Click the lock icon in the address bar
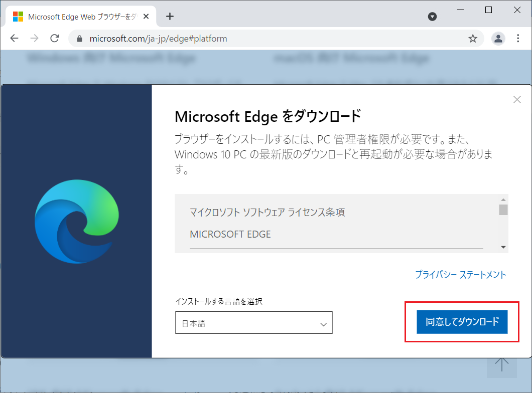 coord(79,39)
